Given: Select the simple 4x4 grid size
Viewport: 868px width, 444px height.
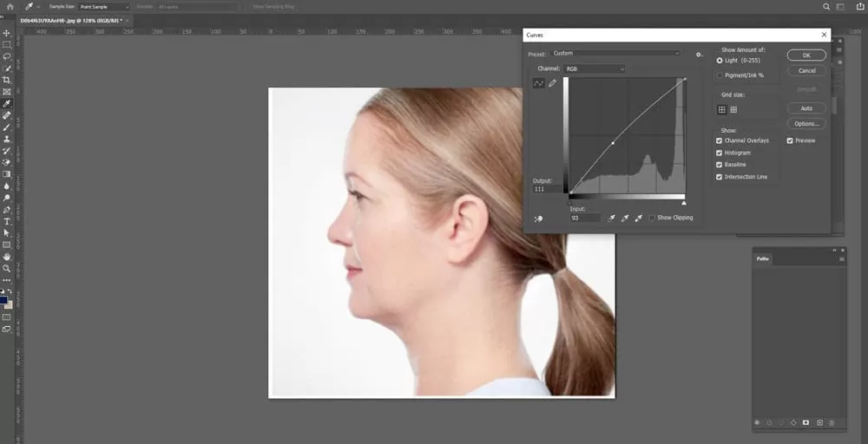Looking at the screenshot, I should (722, 109).
